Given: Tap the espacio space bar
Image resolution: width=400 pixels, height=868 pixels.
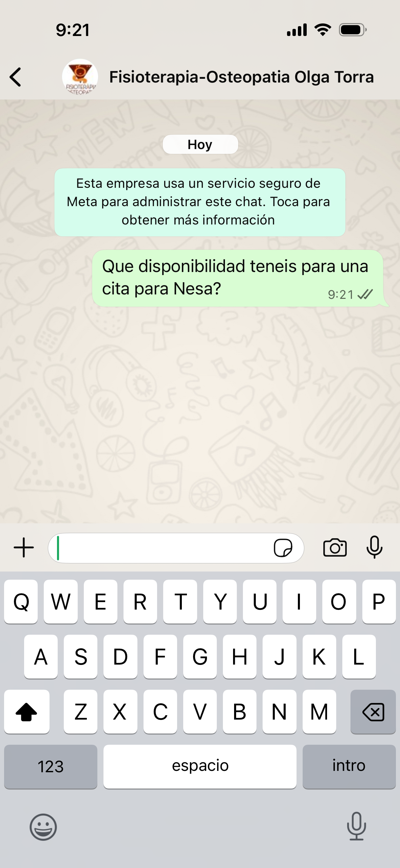Looking at the screenshot, I should (x=200, y=767).
